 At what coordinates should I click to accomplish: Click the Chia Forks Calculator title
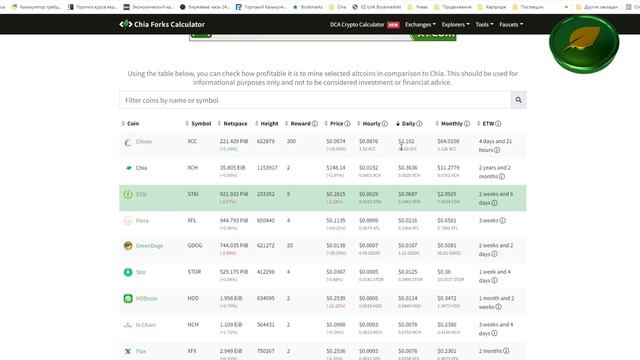point(169,24)
